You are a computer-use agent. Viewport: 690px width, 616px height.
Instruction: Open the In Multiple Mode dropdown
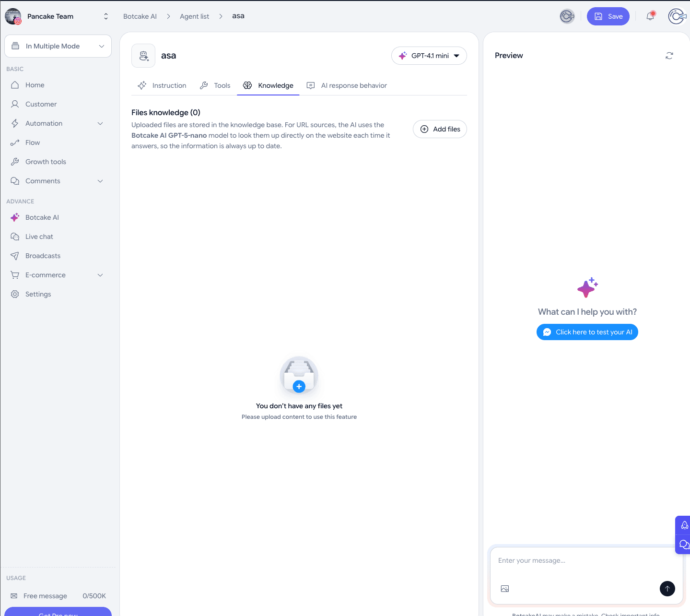tap(58, 46)
